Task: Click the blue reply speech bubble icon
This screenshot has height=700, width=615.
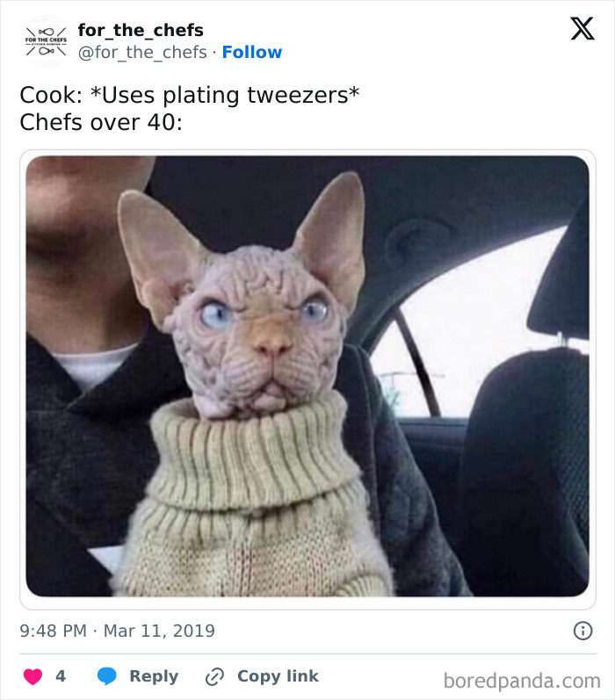Action: point(107,676)
